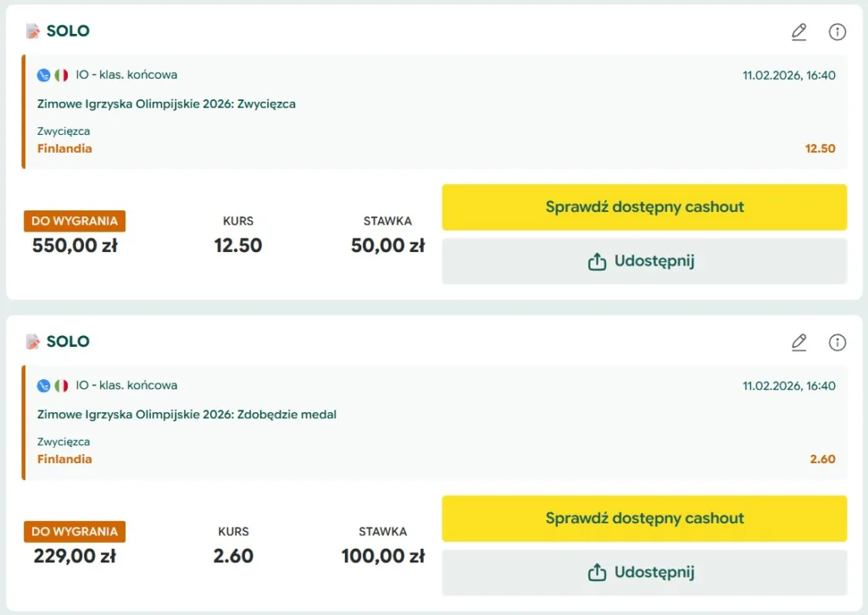868x615 pixels.
Task: Click the SOLO coupon type icon on the medal bet
Action: 33,341
